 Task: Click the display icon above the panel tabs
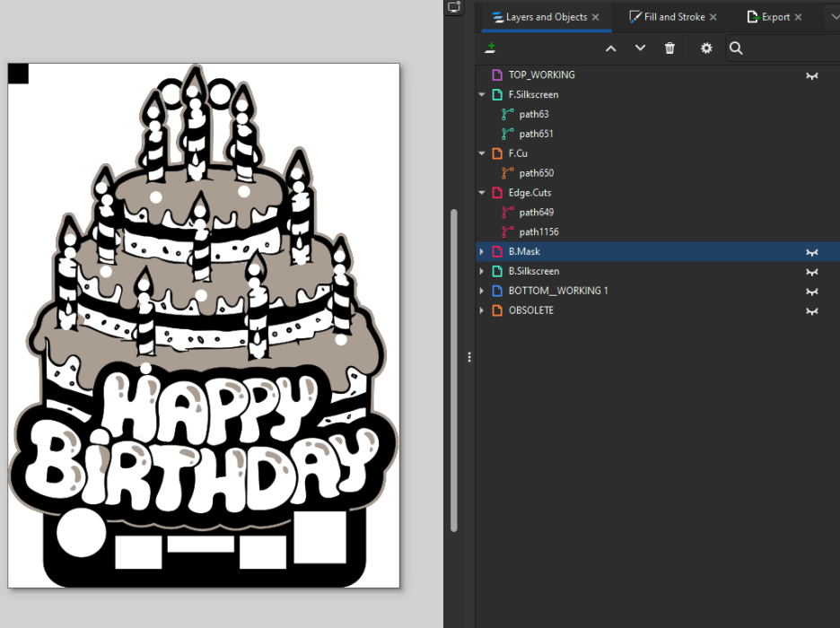pyautogui.click(x=454, y=7)
